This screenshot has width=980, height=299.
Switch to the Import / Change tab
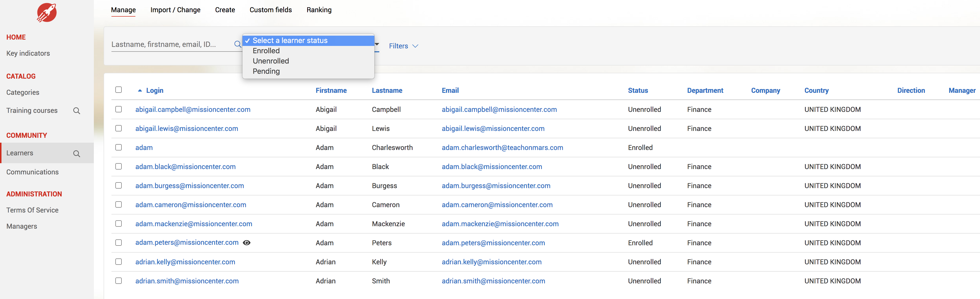coord(175,10)
